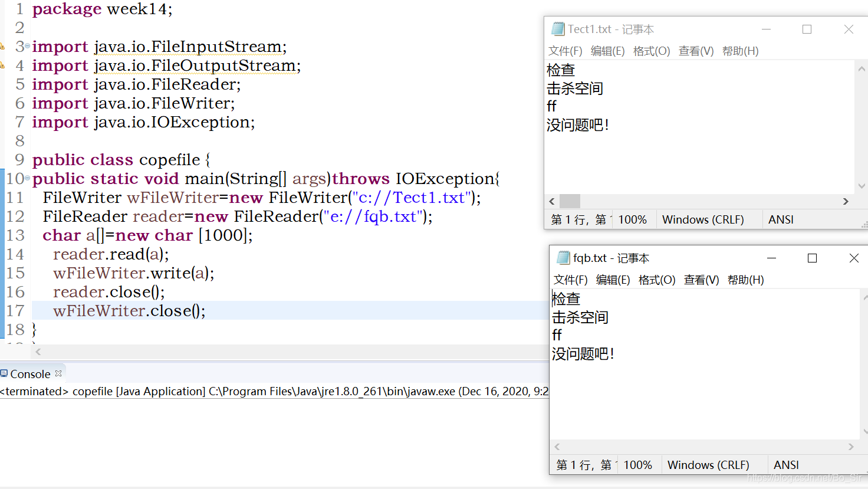Close the Tect1.txt Notepad window
Screen dimensions: 868x489
click(x=849, y=29)
